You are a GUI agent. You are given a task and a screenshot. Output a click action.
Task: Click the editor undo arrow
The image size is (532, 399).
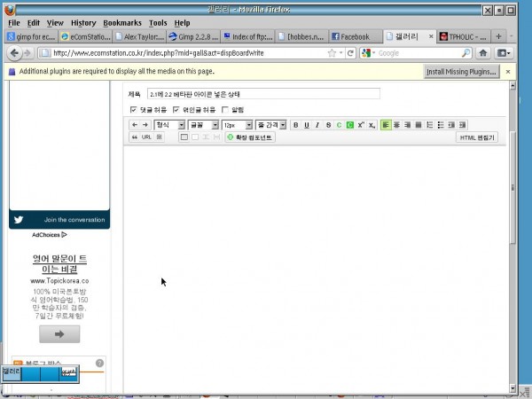pyautogui.click(x=135, y=125)
